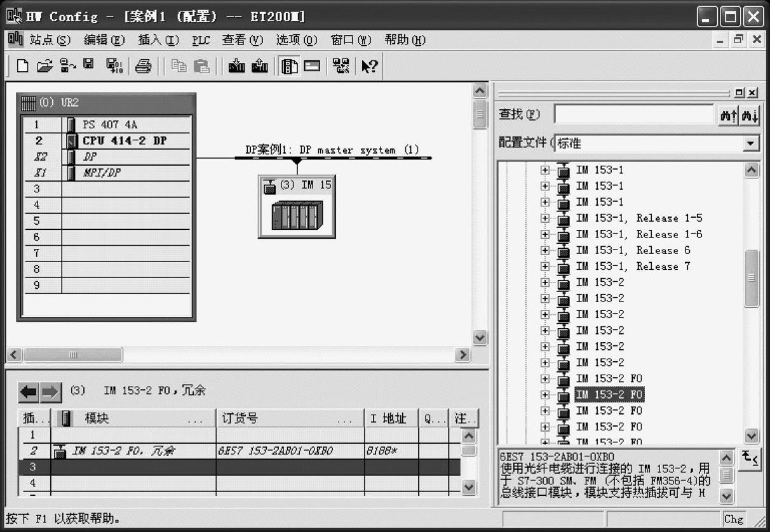Print the configuration using printer icon
This screenshot has height=532, width=770.
(144, 66)
